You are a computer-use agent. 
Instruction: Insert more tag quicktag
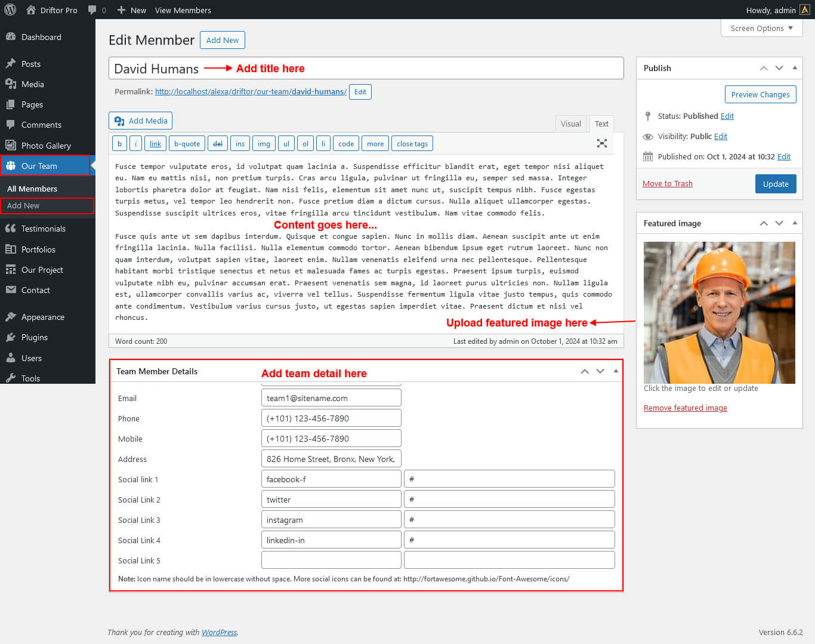(375, 144)
